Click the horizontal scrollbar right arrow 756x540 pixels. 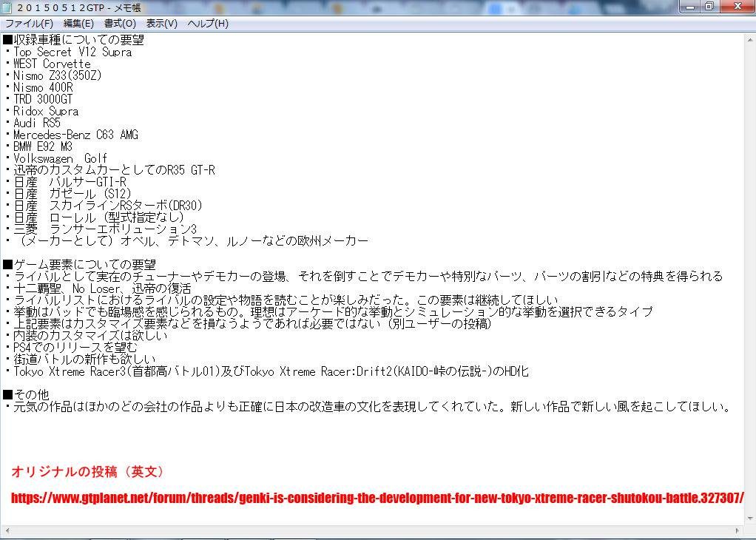click(x=738, y=531)
